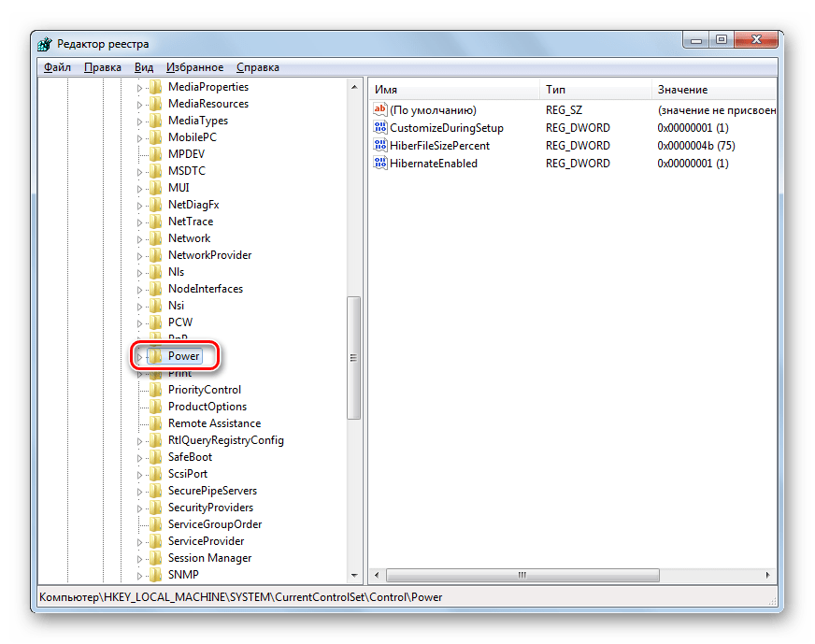Click the tree pane vertical scrollbar thumb
Image resolution: width=815 pixels, height=644 pixels.
pyautogui.click(x=354, y=358)
